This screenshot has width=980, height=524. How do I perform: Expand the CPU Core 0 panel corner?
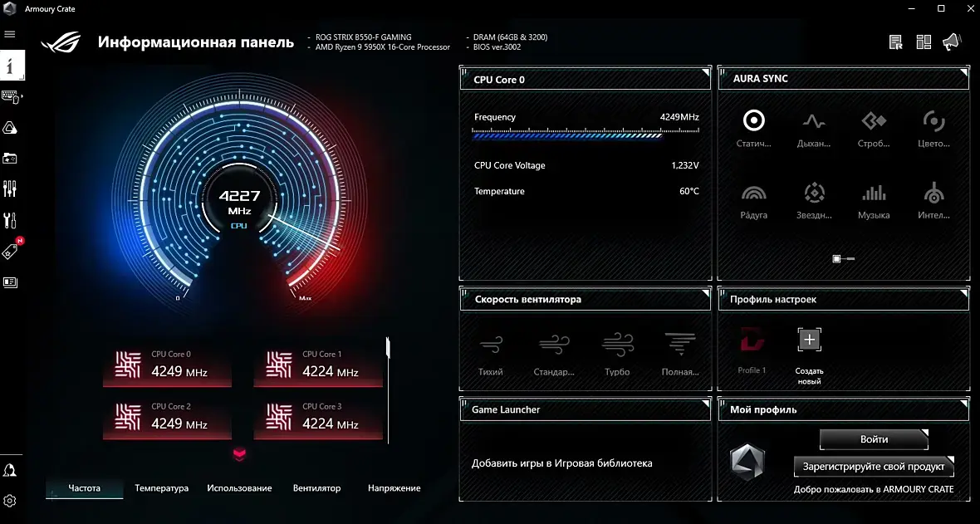pyautogui.click(x=705, y=72)
